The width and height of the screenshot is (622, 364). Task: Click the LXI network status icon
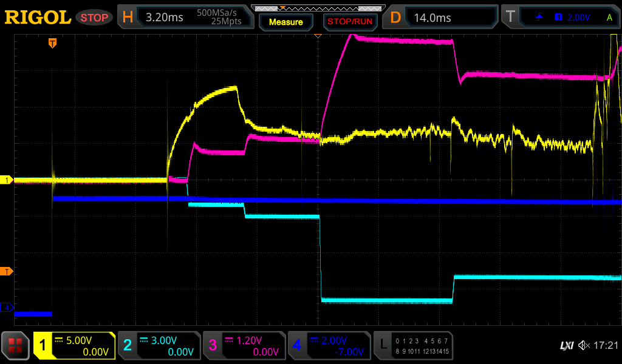point(566,345)
